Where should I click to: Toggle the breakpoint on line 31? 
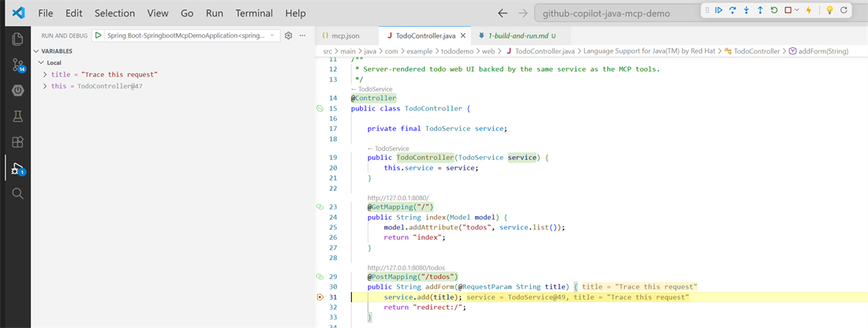pos(320,297)
